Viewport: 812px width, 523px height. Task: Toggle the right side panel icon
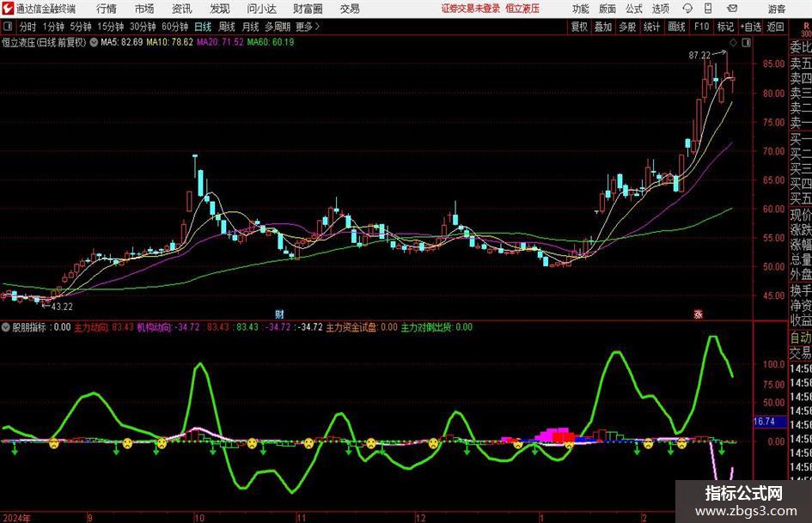click(x=746, y=43)
